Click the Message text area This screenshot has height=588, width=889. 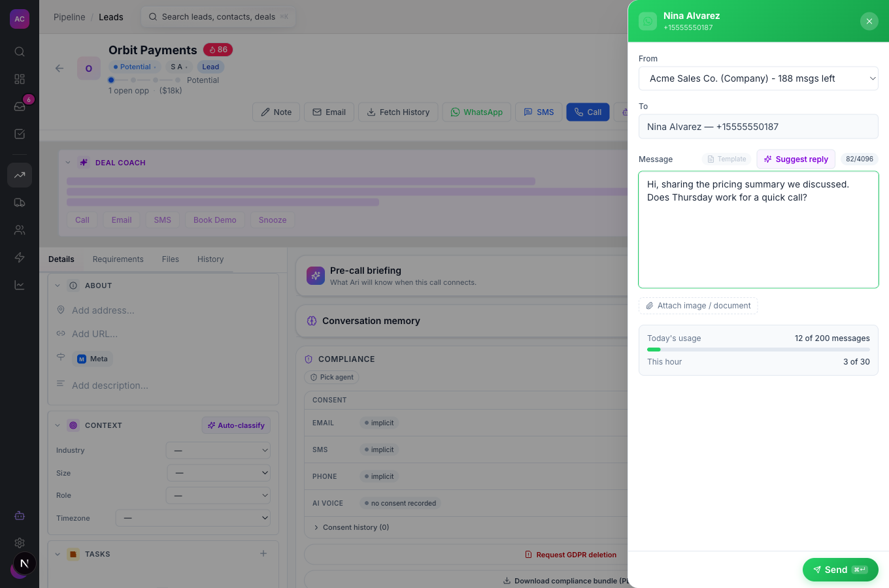point(758,229)
